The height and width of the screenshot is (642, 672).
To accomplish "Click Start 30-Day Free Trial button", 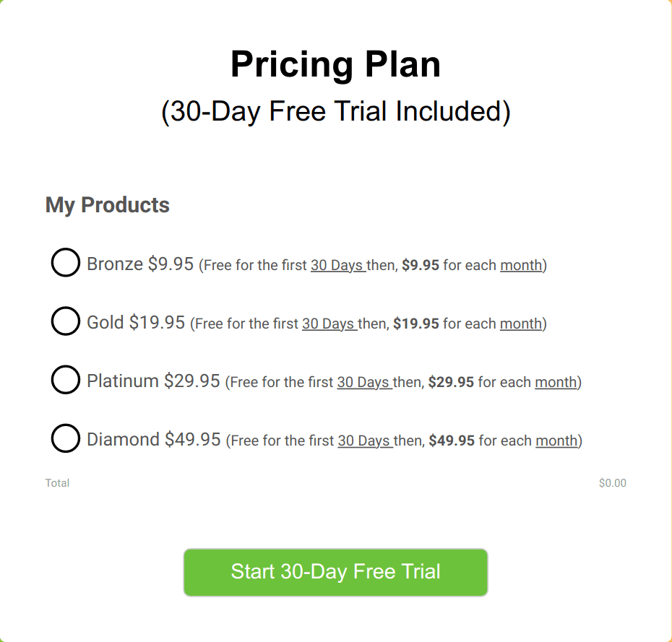I will [x=335, y=571].
